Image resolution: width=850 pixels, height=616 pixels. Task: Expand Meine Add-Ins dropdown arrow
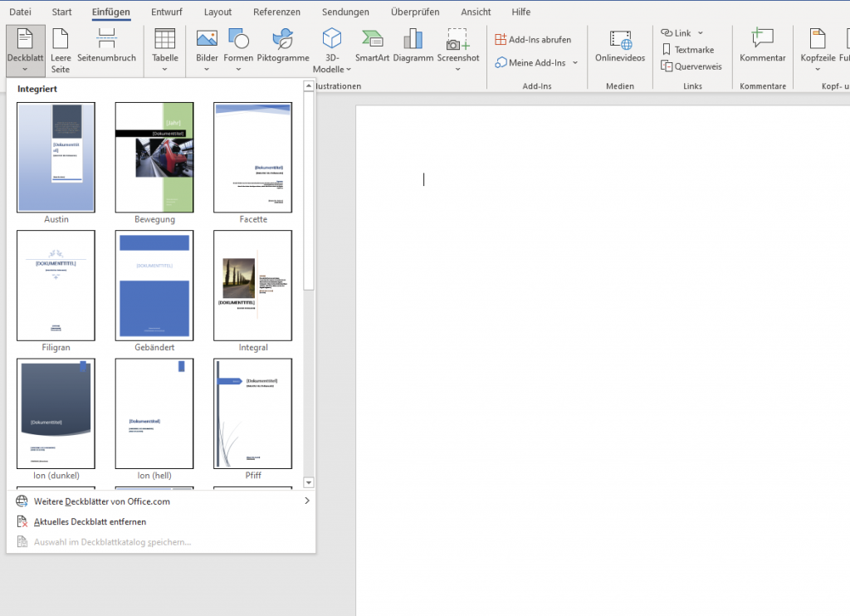[575, 63]
